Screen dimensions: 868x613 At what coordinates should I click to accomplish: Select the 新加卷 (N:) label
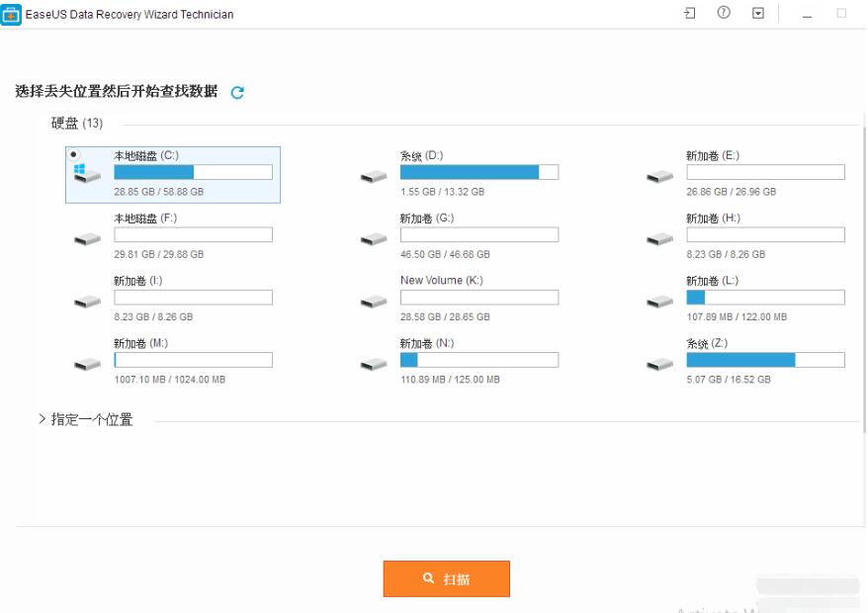coord(427,343)
